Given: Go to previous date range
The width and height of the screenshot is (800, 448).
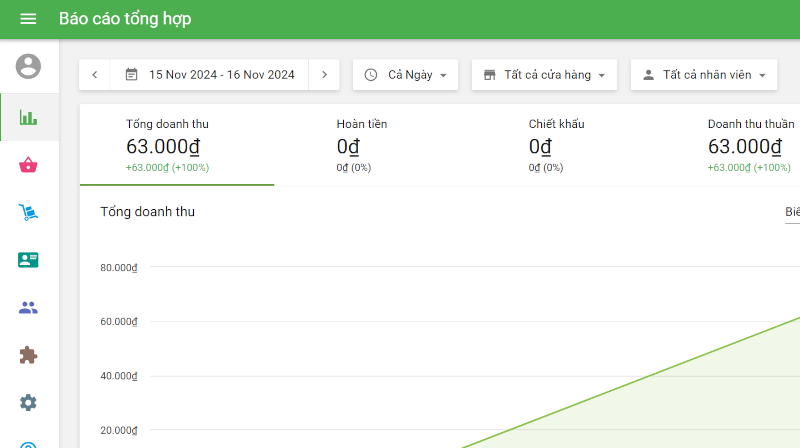Looking at the screenshot, I should pyautogui.click(x=94, y=75).
